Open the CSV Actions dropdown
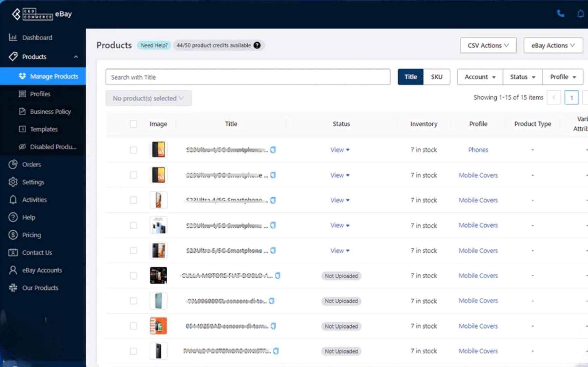588x367 pixels. [x=488, y=45]
